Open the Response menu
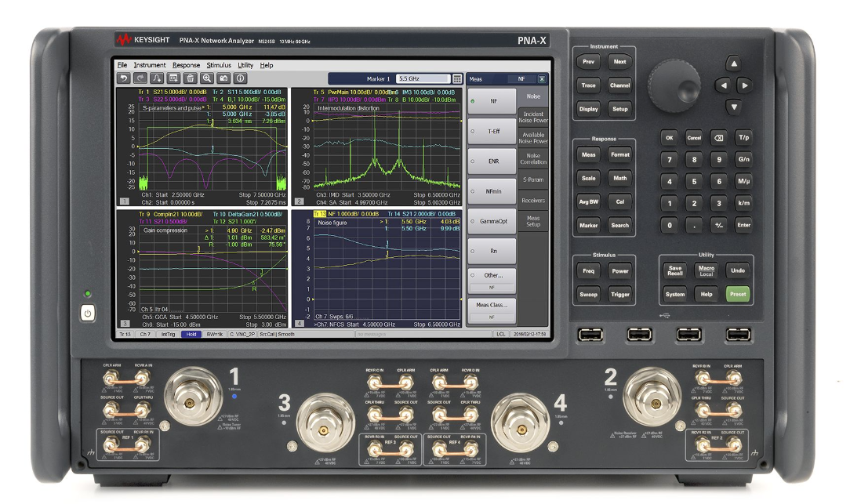The image size is (850, 504). pyautogui.click(x=186, y=65)
